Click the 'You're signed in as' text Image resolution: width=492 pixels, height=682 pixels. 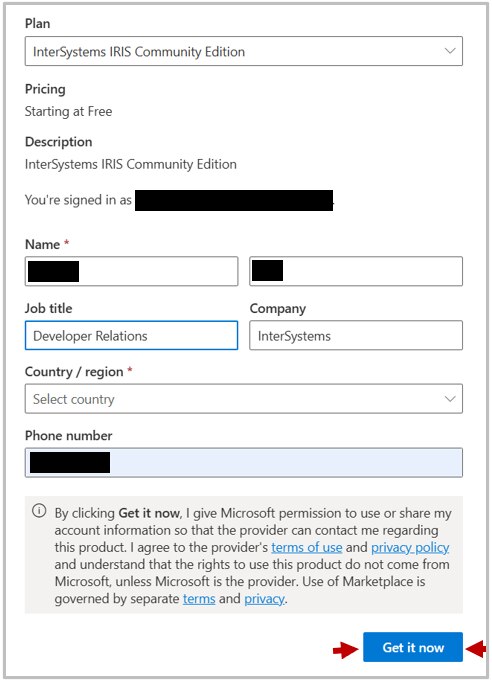tap(78, 200)
